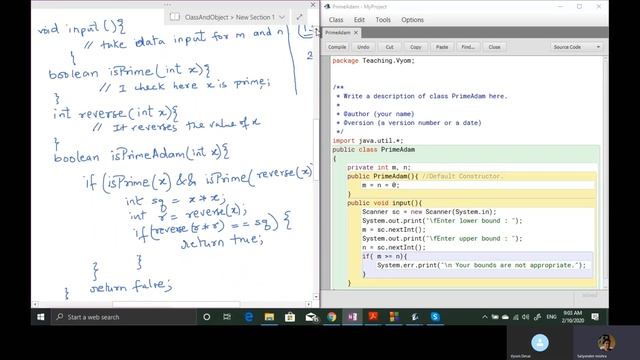Viewport: 640px width, 360px height.
Task: Click the ENG language indicator
Action: pos(551,317)
